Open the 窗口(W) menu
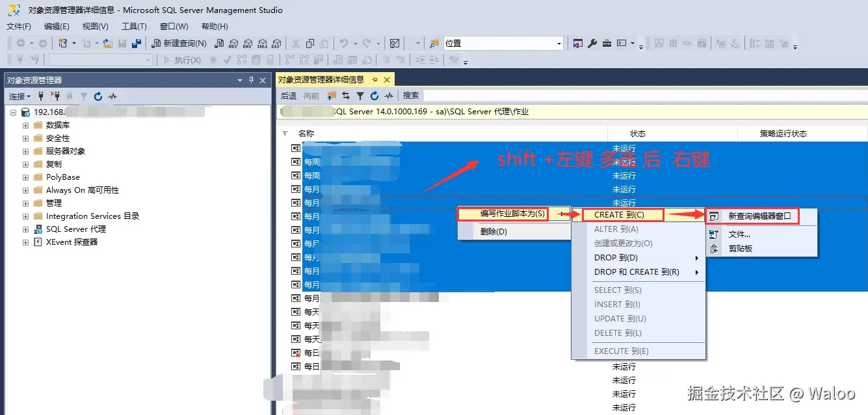This screenshot has height=415, width=868. click(x=174, y=26)
